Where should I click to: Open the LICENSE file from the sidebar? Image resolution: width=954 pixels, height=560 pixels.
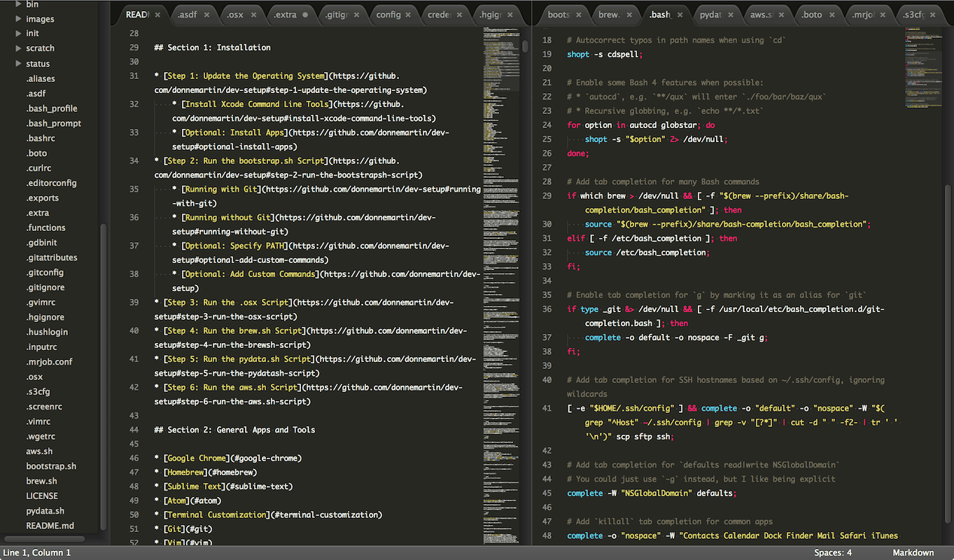pyautogui.click(x=41, y=496)
